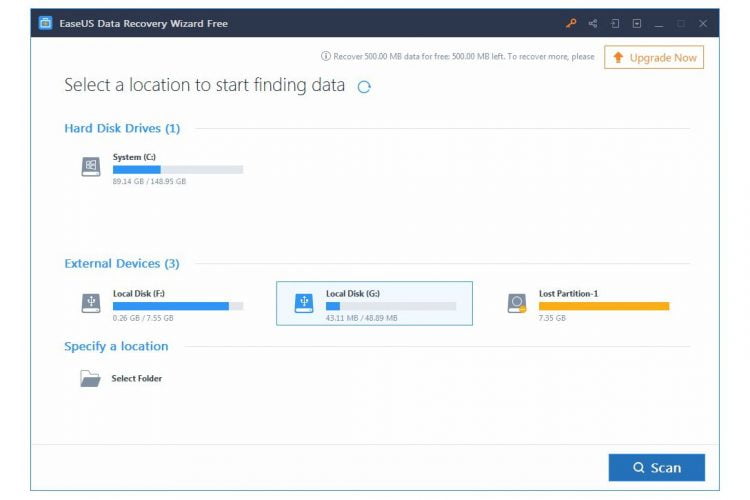The height and width of the screenshot is (500, 750).
Task: Click the Local Disk (F:) name
Action: point(139,293)
